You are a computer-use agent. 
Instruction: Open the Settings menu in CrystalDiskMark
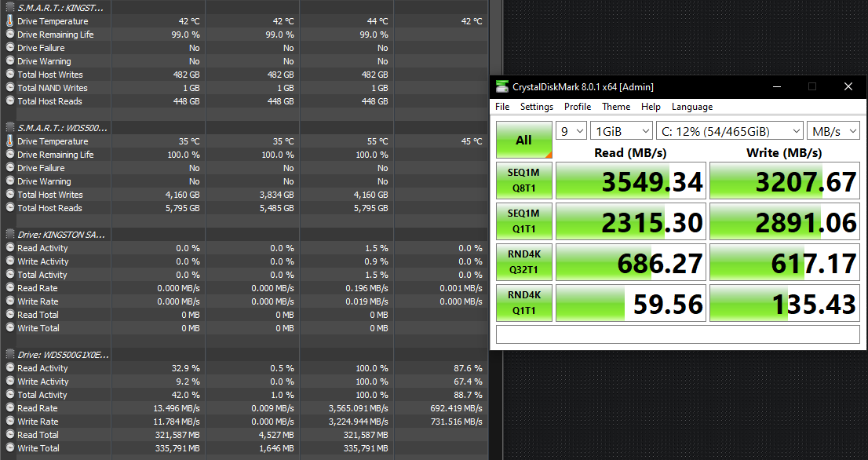pyautogui.click(x=536, y=107)
